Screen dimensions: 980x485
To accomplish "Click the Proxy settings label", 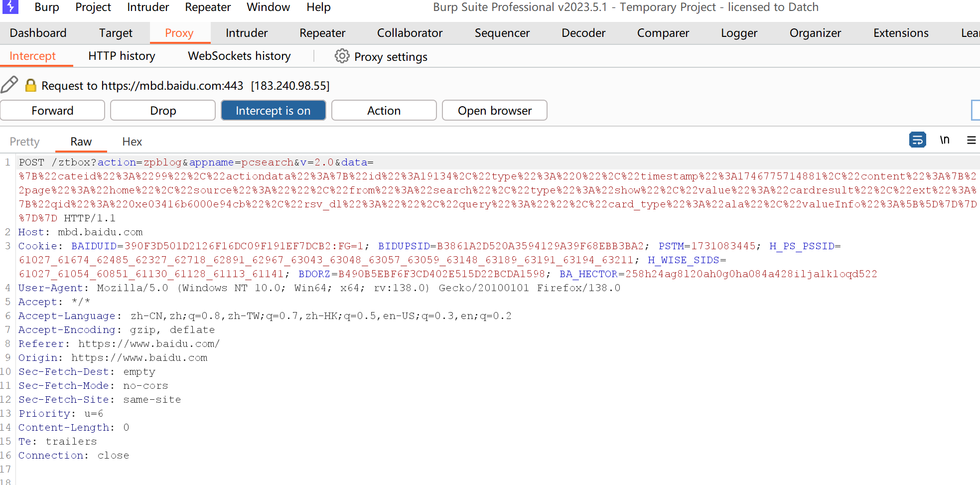I will click(x=391, y=57).
